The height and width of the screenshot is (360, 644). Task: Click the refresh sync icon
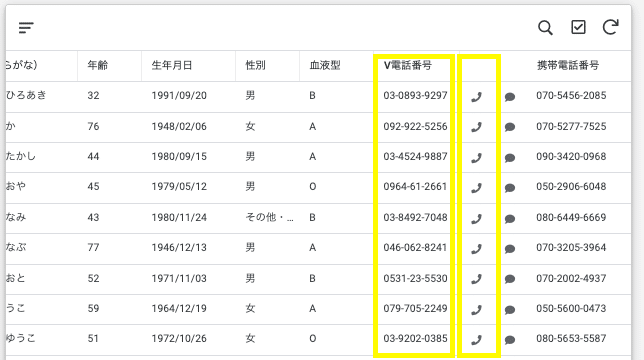pyautogui.click(x=610, y=27)
